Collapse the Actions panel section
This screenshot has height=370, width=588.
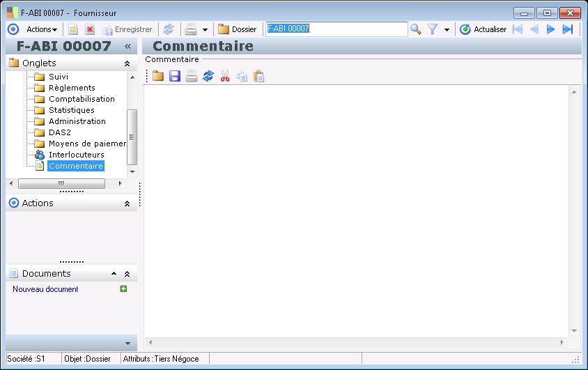click(x=127, y=203)
